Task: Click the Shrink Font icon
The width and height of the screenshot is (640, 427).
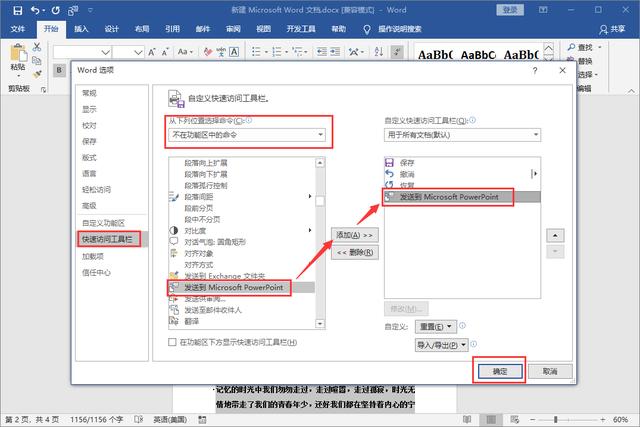Action: 165,52
